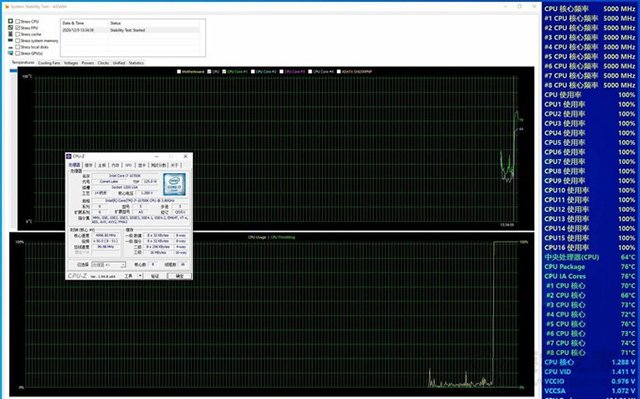The width and height of the screenshot is (640, 399).
Task: Click the CPU 核心 1.288 V row
Action: click(590, 362)
